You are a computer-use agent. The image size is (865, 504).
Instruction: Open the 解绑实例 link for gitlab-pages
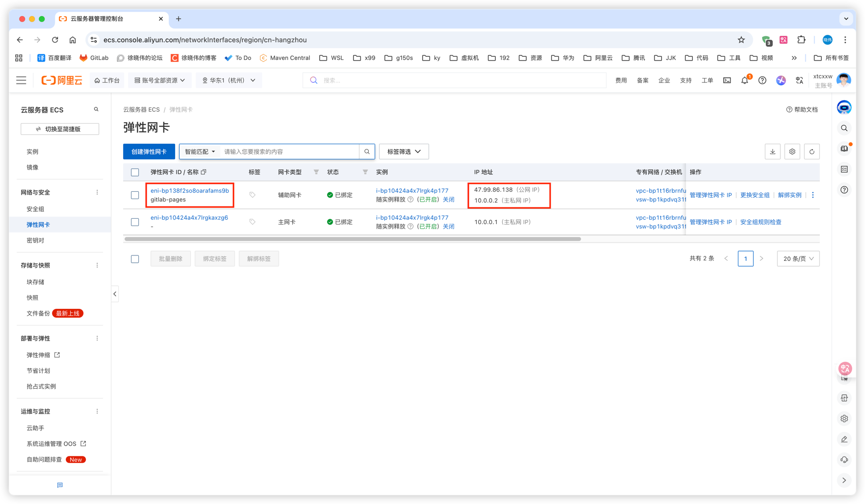click(789, 195)
